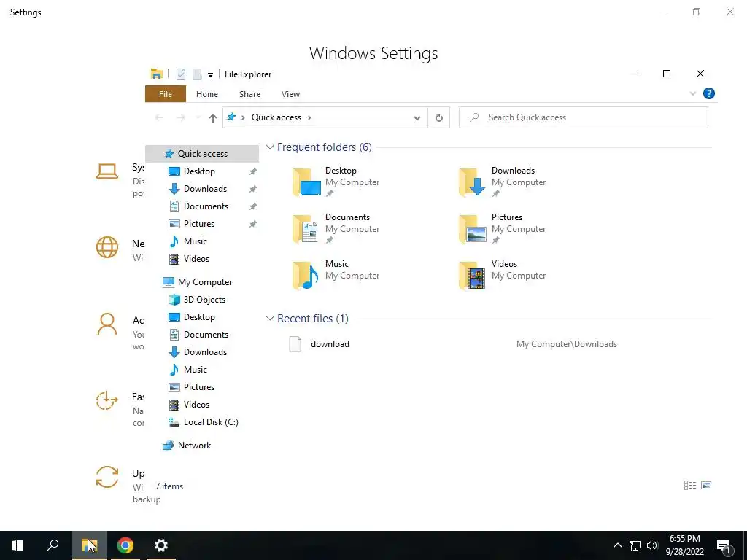Open the Action Center notifications icon
This screenshot has width=747, height=560.
(x=724, y=546)
